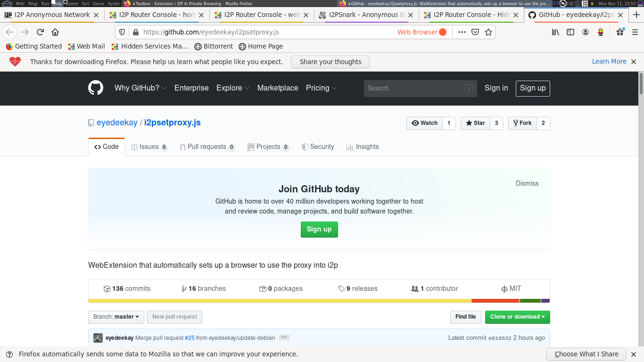Open the GitHub octocat home logo
This screenshot has width=644, height=362.
[96, 88]
